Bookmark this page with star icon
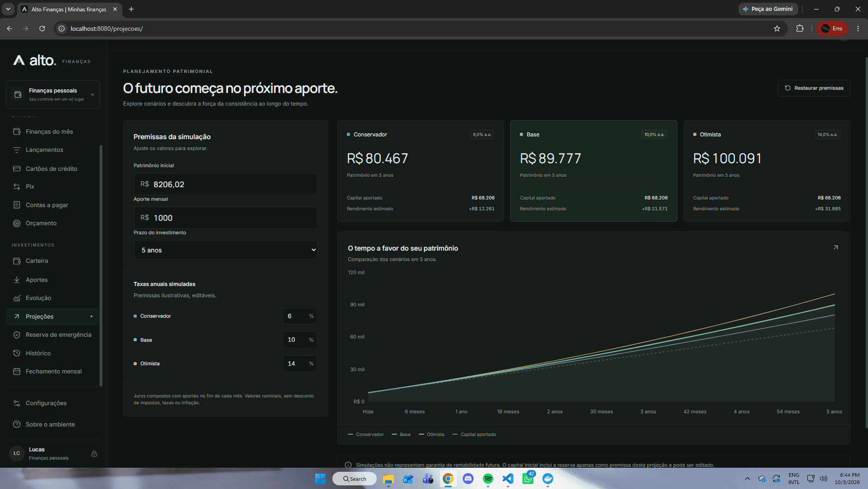The width and height of the screenshot is (868, 489). (x=777, y=29)
